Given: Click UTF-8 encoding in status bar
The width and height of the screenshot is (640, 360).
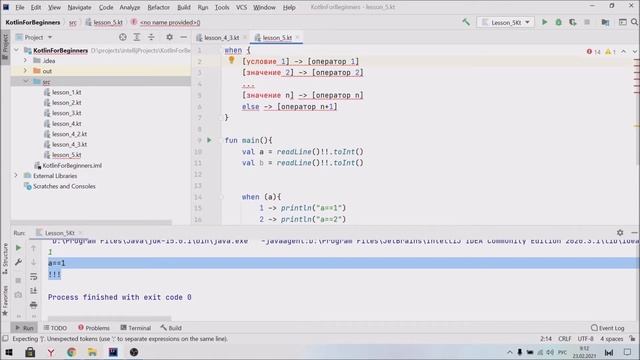Looking at the screenshot, I should [x=585, y=339].
